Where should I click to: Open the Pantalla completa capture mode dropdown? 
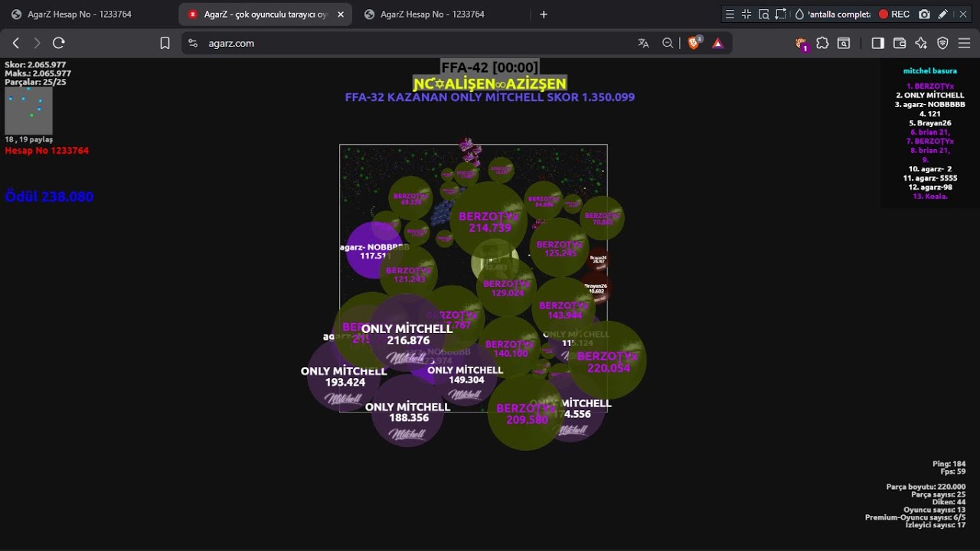click(838, 14)
